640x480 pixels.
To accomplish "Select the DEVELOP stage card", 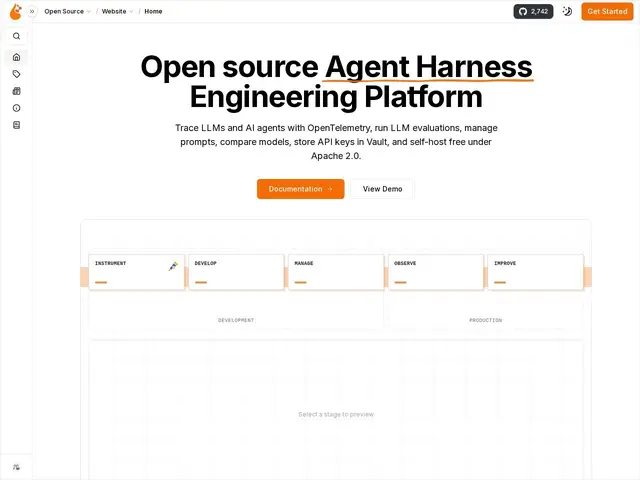I will click(236, 272).
